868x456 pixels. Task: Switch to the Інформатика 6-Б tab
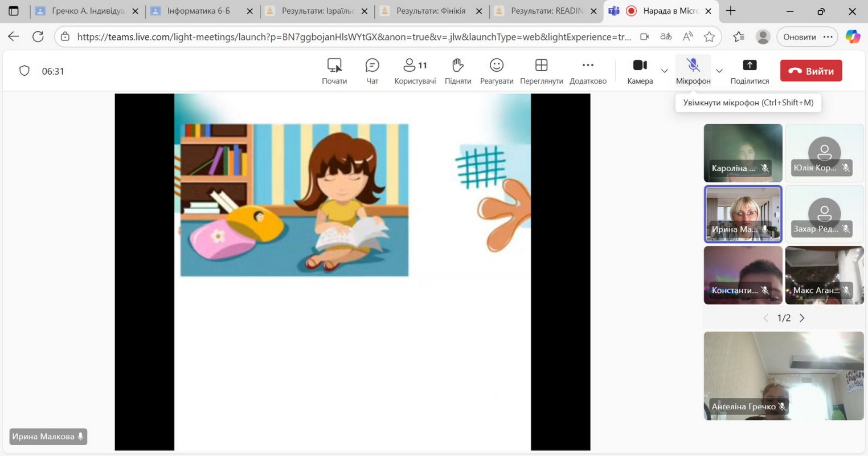[199, 11]
